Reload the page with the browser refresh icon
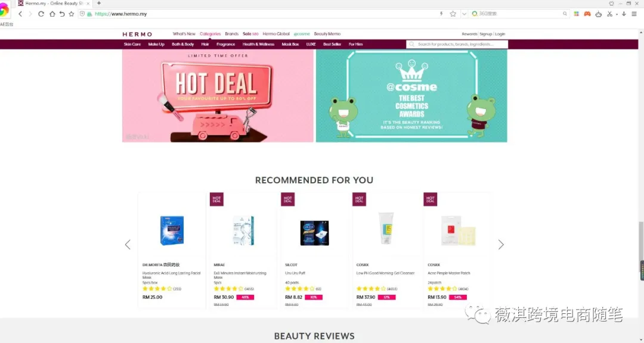The width and height of the screenshot is (644, 343). click(x=41, y=14)
